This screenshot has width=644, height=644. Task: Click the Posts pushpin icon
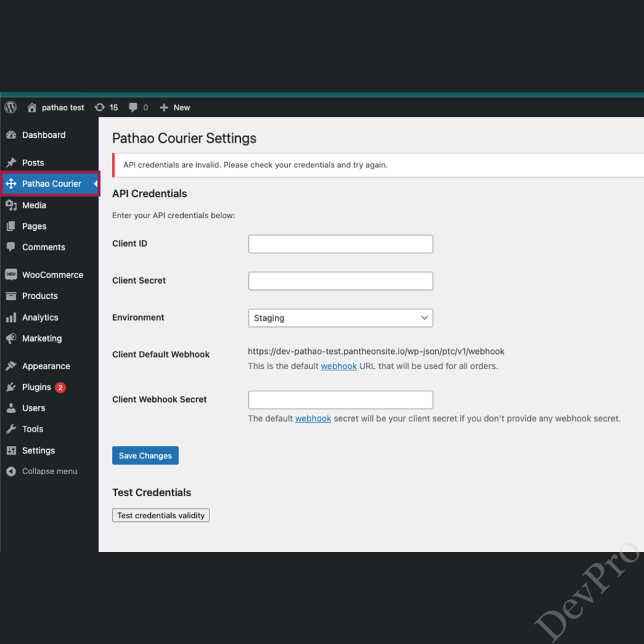(x=13, y=162)
